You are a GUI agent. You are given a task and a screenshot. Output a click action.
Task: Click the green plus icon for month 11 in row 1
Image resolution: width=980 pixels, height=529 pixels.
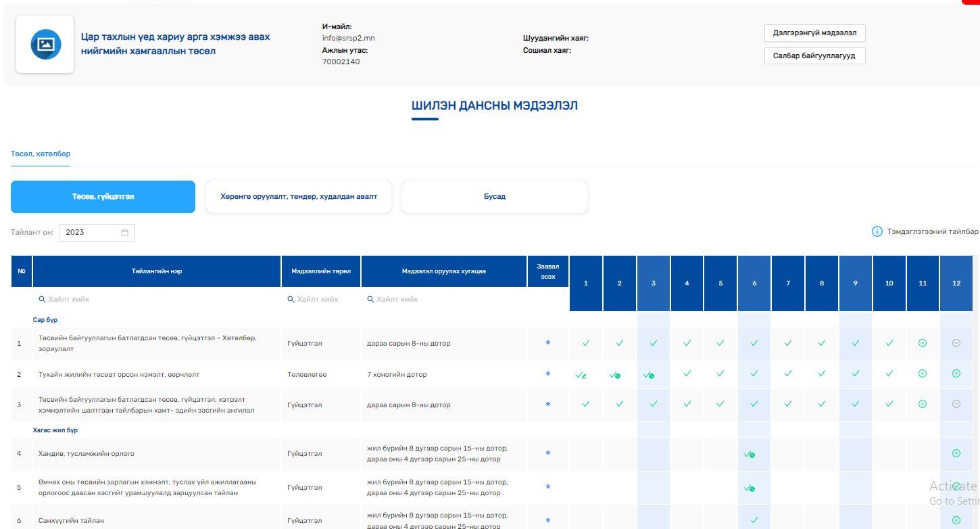923,343
